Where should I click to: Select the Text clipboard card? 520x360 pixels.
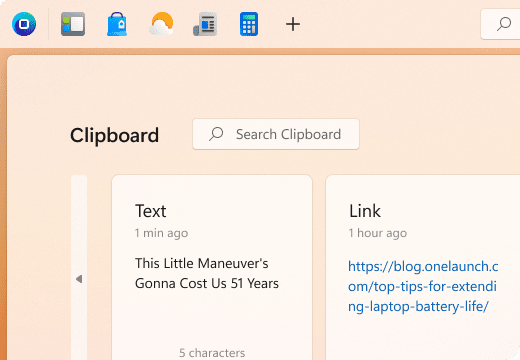pyautogui.click(x=212, y=267)
